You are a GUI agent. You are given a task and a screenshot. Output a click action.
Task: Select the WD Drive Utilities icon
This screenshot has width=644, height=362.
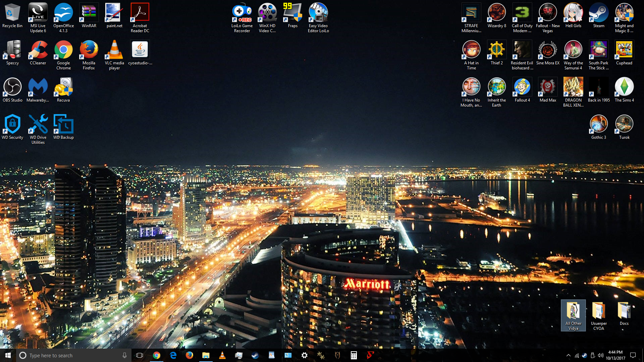38,130
